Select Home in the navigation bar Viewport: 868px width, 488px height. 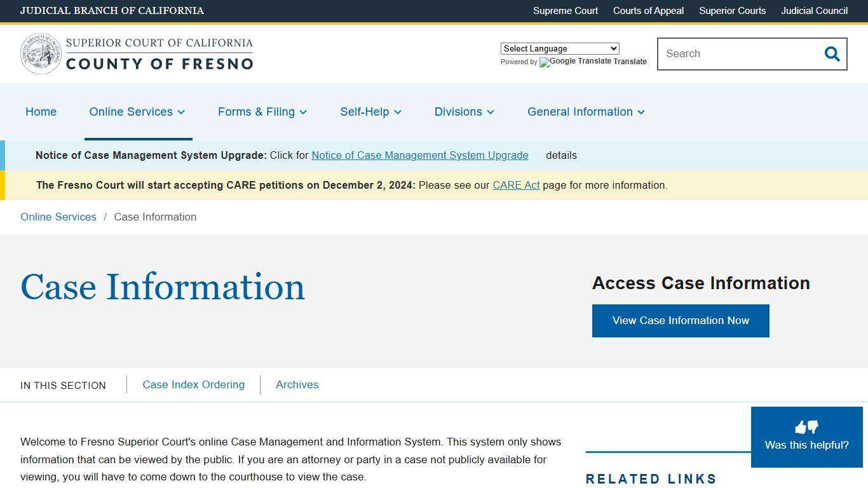pyautogui.click(x=41, y=112)
